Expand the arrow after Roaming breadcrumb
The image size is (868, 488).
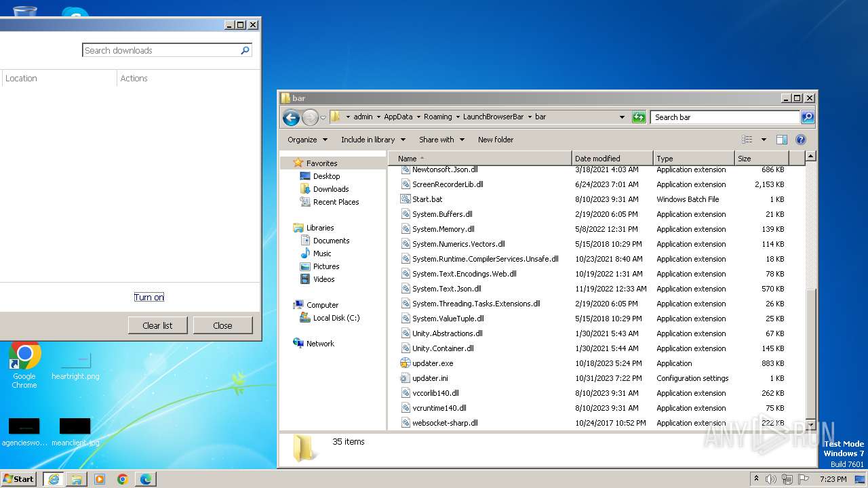pos(457,117)
